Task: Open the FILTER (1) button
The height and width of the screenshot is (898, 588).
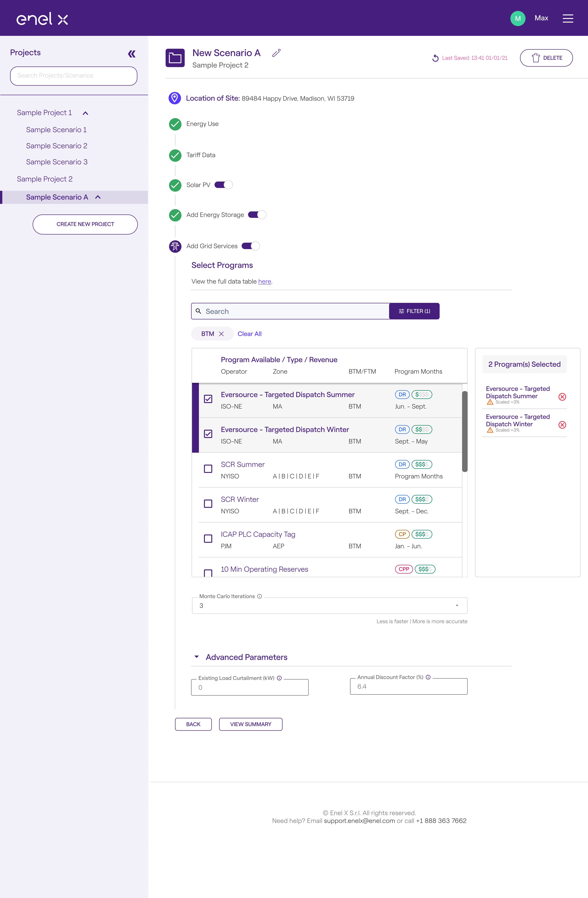Action: click(414, 311)
